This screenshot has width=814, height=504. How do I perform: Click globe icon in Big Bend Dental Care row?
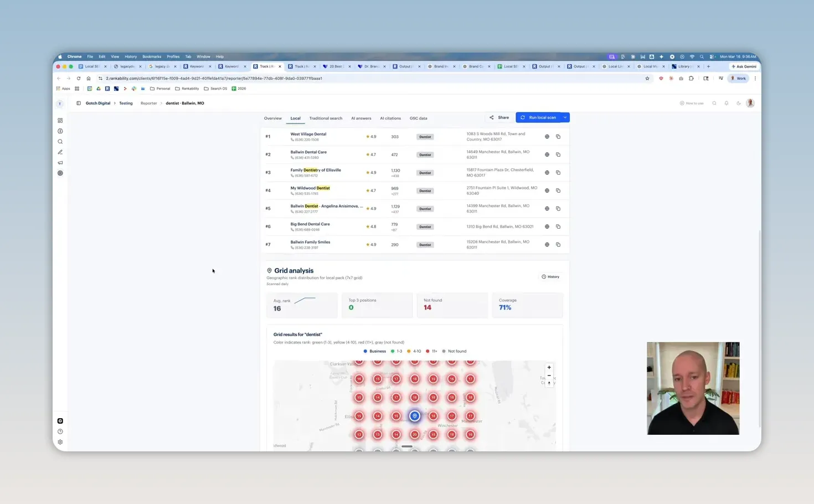pyautogui.click(x=547, y=227)
